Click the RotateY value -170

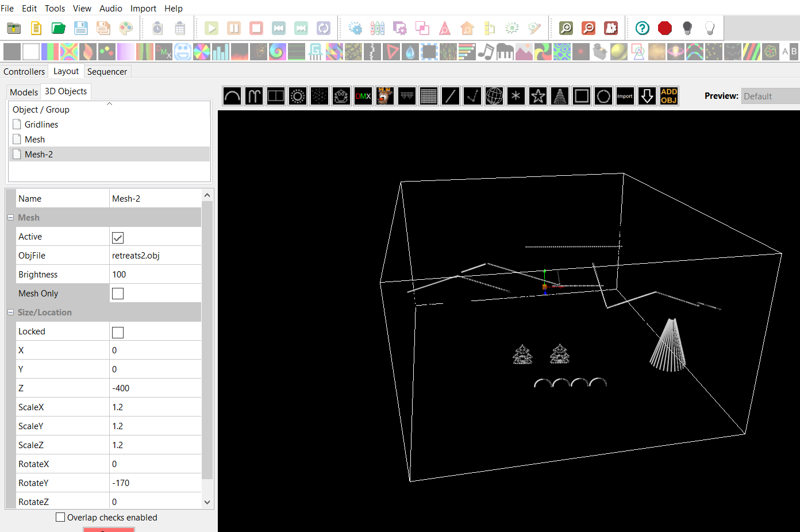155,483
